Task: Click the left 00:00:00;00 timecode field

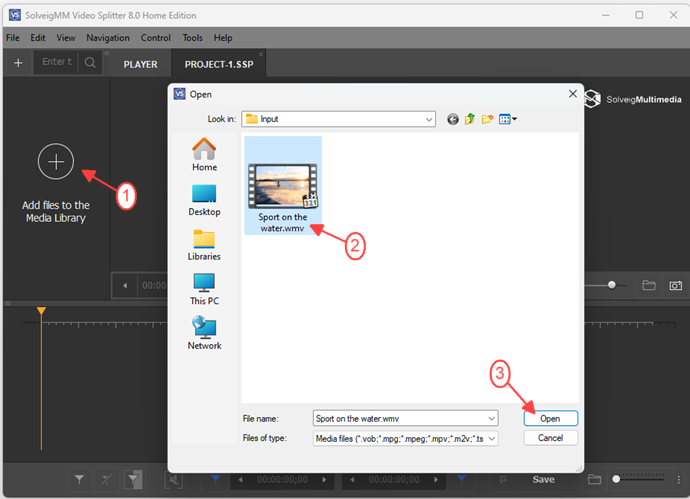Action: tap(282, 480)
